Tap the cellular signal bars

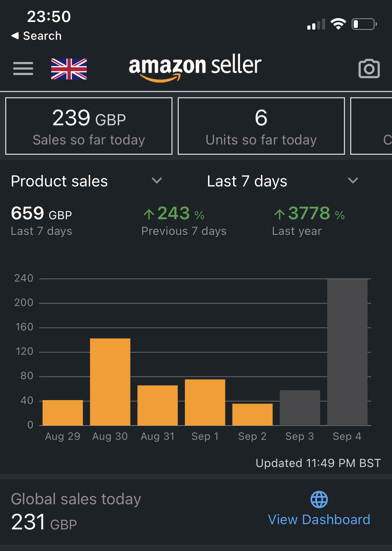[316, 24]
